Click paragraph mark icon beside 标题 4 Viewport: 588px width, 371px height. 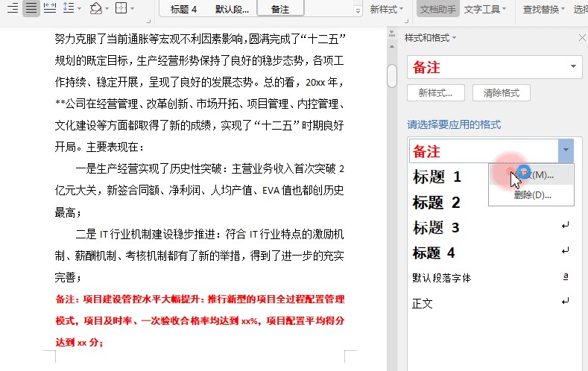(566, 250)
